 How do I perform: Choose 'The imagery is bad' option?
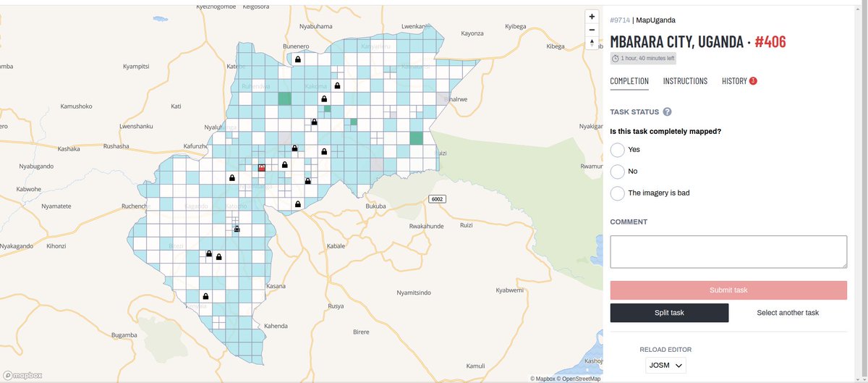click(x=617, y=193)
